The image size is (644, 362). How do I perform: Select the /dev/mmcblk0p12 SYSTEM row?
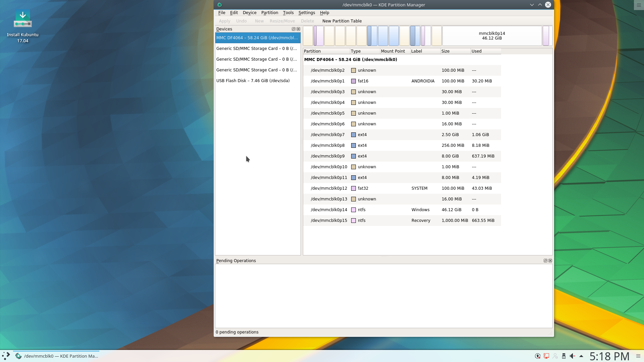pos(402,188)
